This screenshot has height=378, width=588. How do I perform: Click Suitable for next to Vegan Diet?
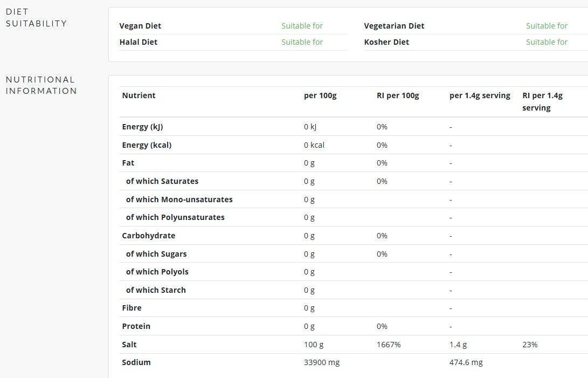click(302, 26)
